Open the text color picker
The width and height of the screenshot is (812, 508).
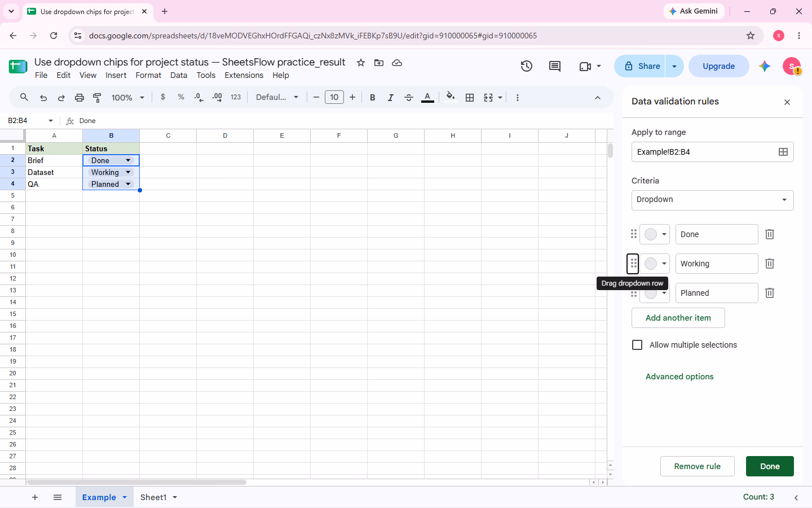[428, 98]
